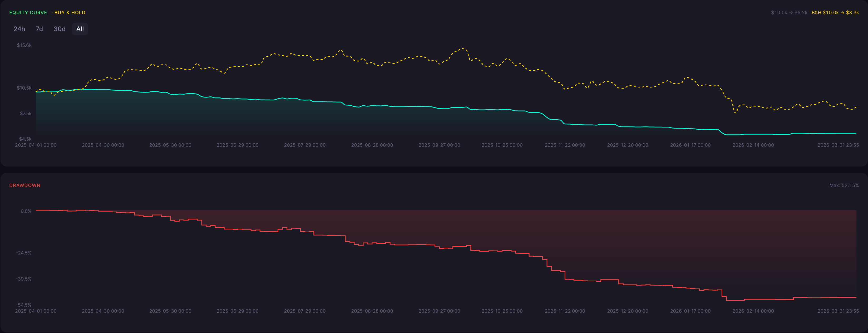Click the $7.5k equity axis label
This screenshot has width=868, height=333.
point(26,114)
